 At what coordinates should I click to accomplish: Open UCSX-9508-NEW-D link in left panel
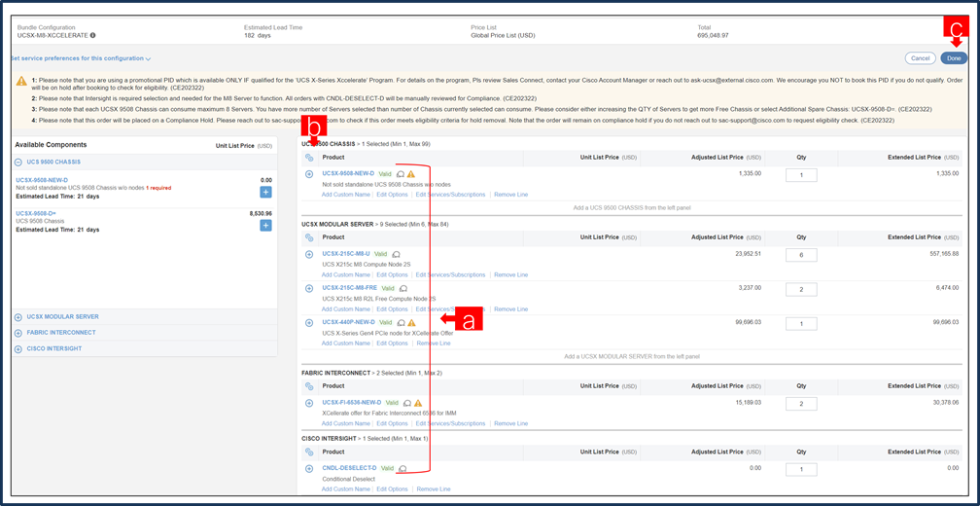pos(42,180)
